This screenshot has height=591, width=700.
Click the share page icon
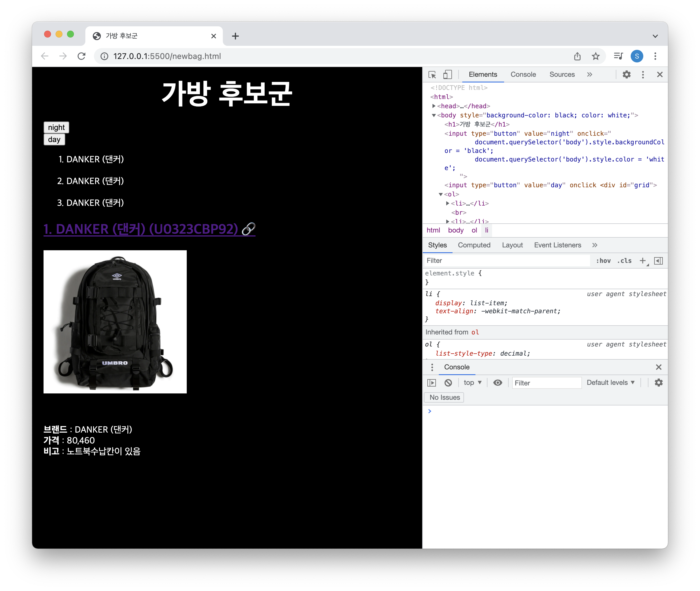coord(577,56)
